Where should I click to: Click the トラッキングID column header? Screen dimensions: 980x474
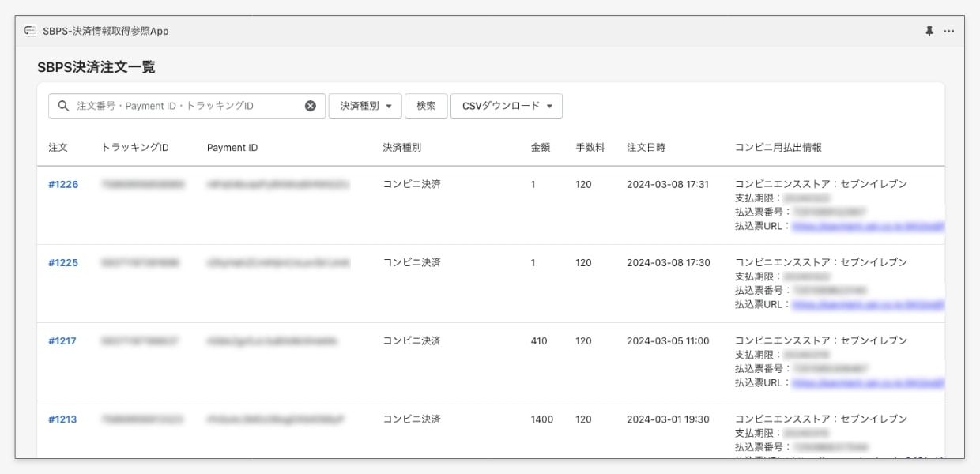tap(135, 148)
